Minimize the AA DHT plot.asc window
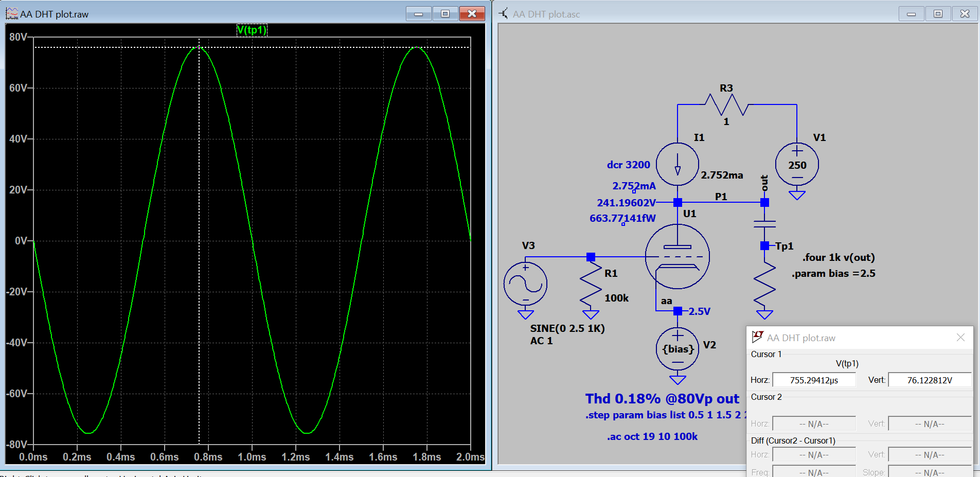The width and height of the screenshot is (980, 477). coord(911,13)
